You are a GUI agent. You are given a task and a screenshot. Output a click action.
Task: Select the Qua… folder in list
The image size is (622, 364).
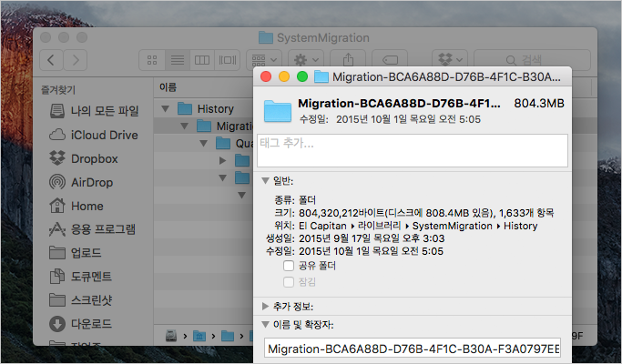point(235,143)
